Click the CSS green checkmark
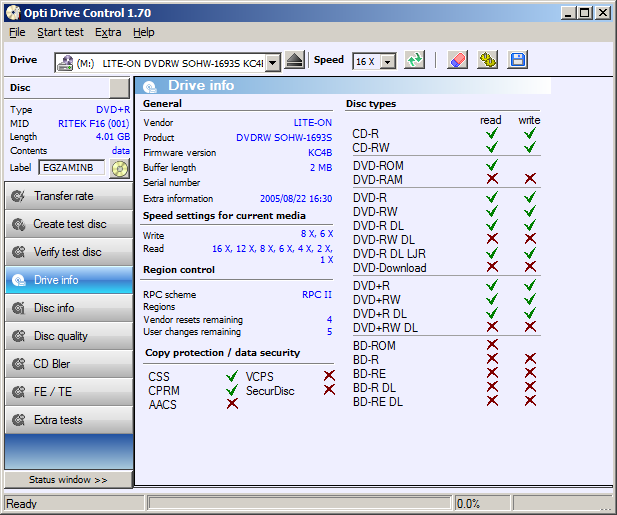This screenshot has height=515, width=617. [x=232, y=376]
